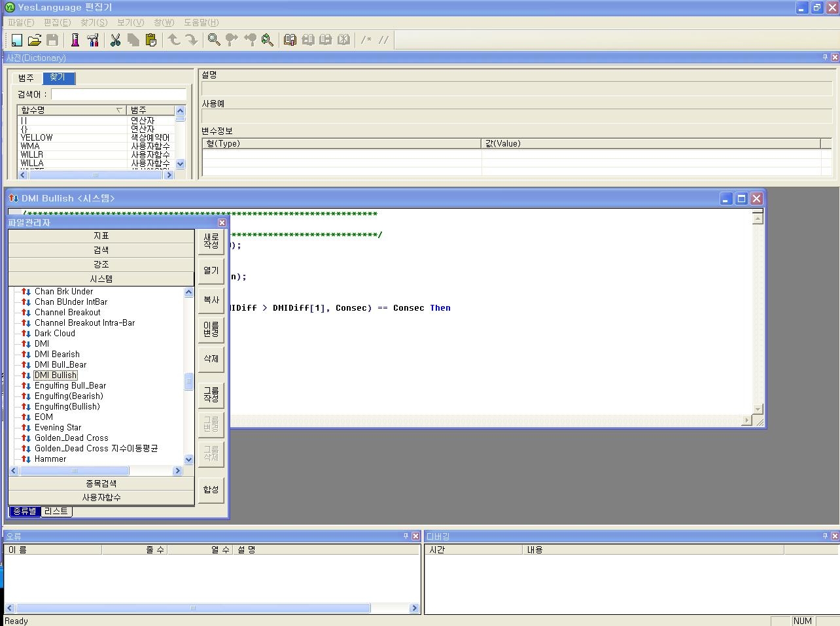Click the New file toolbar icon

click(x=17, y=40)
